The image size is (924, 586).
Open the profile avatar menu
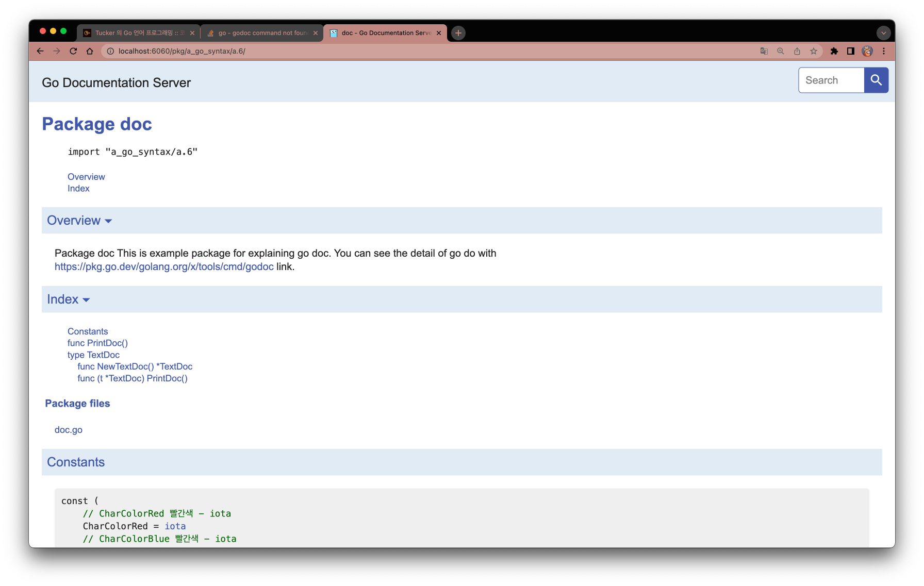click(x=867, y=51)
